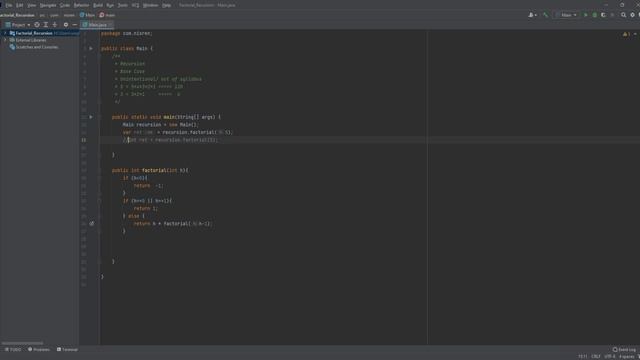Click the Select Opened File target icon
Viewport: 640px width, 360px height.
coord(37,25)
